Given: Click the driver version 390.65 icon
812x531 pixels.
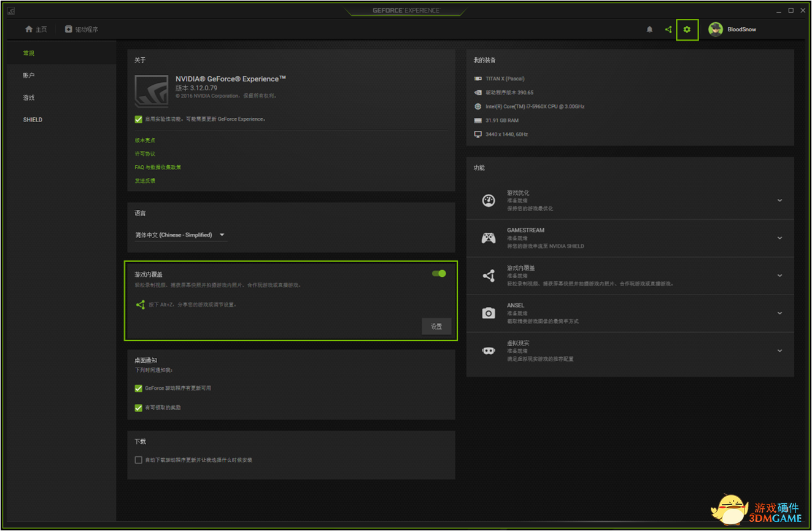Looking at the screenshot, I should [478, 93].
